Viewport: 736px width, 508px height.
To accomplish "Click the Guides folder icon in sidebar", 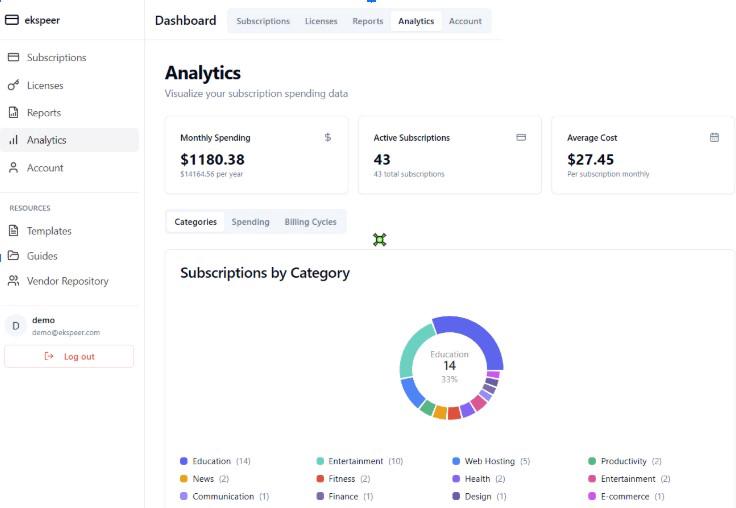I will [x=14, y=256].
